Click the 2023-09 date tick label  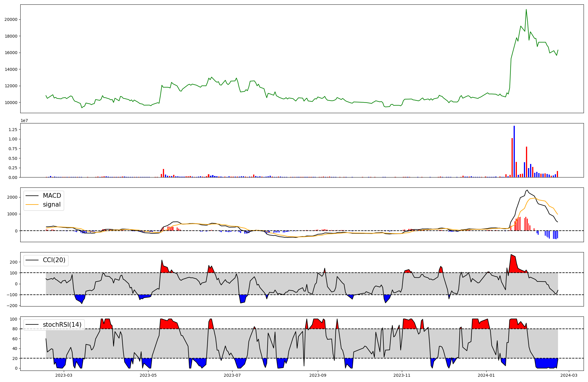pos(318,375)
